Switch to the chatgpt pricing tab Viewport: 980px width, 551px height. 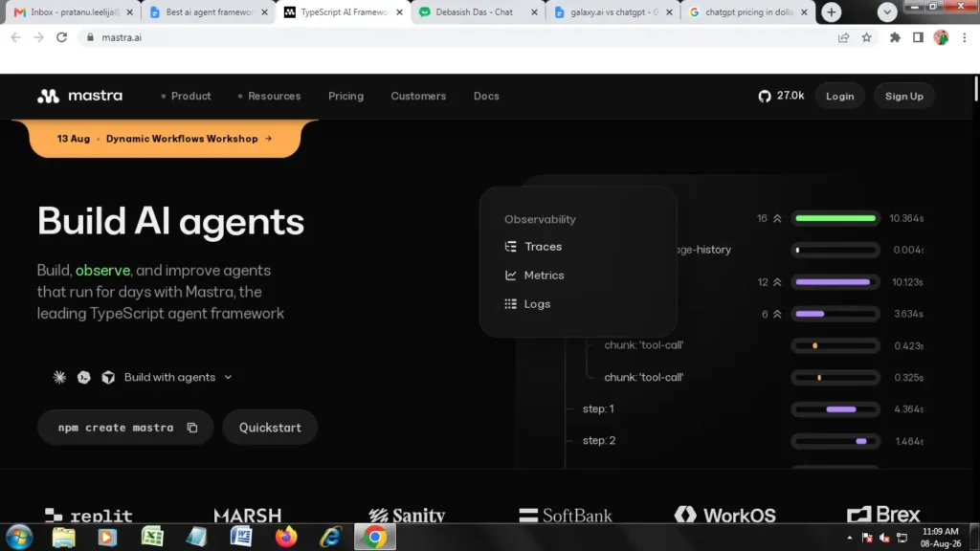pyautogui.click(x=748, y=11)
